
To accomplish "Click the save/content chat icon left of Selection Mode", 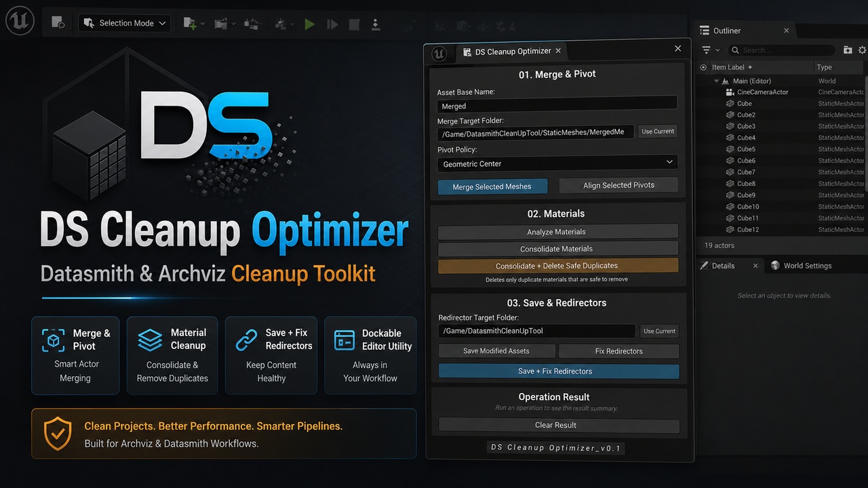I will click(x=58, y=23).
